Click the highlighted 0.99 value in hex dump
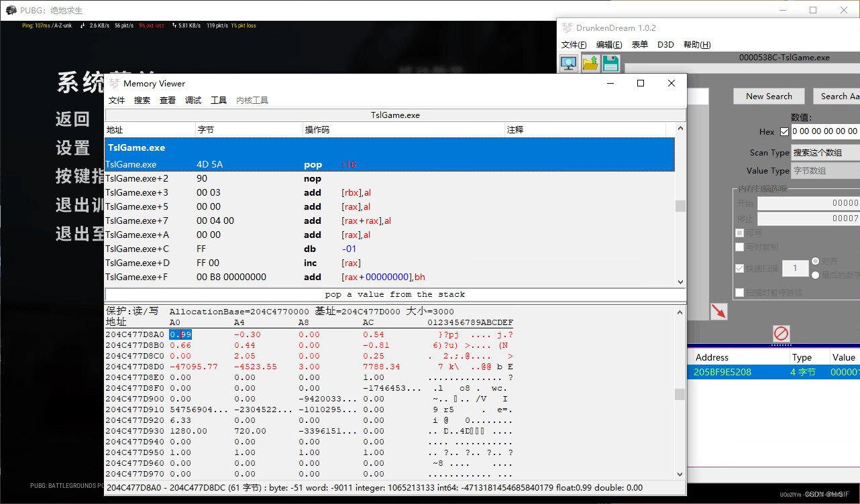This screenshot has width=860, height=504. tap(181, 334)
